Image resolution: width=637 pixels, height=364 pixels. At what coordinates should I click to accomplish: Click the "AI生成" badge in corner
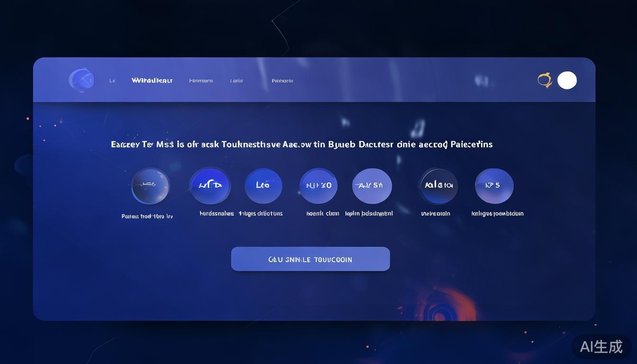click(601, 346)
